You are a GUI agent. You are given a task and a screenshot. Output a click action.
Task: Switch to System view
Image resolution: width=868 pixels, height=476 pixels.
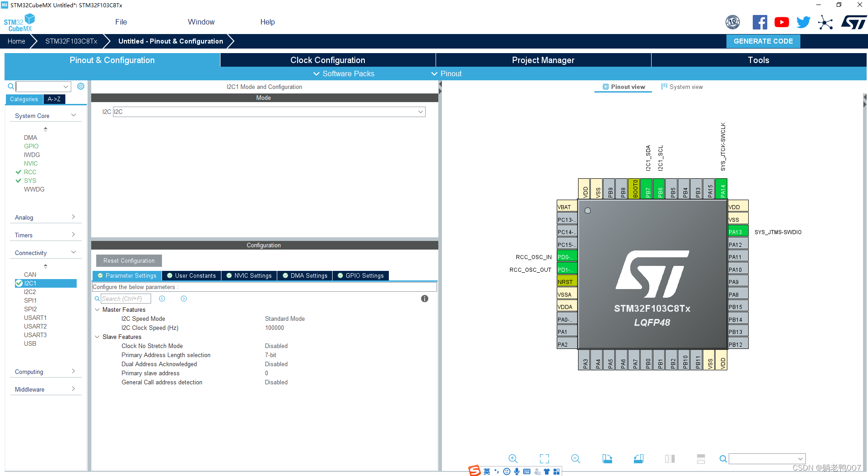[682, 87]
